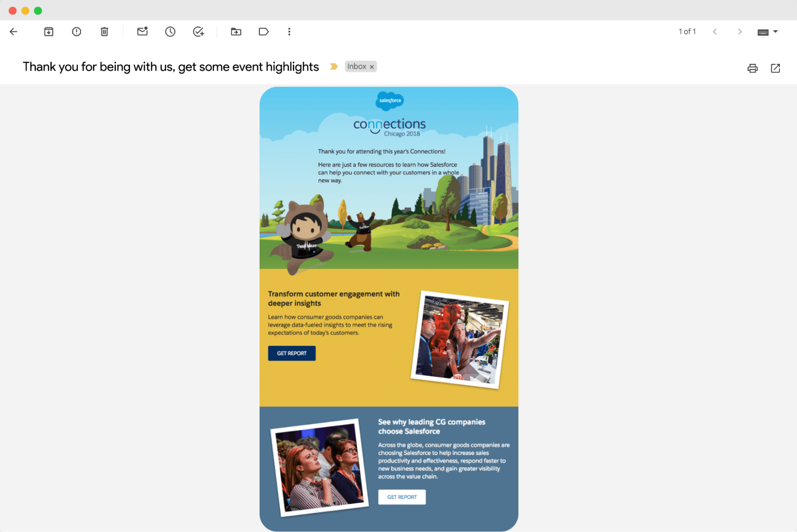Maximize window with the green button
This screenshot has width=797, height=532.
pos(38,11)
